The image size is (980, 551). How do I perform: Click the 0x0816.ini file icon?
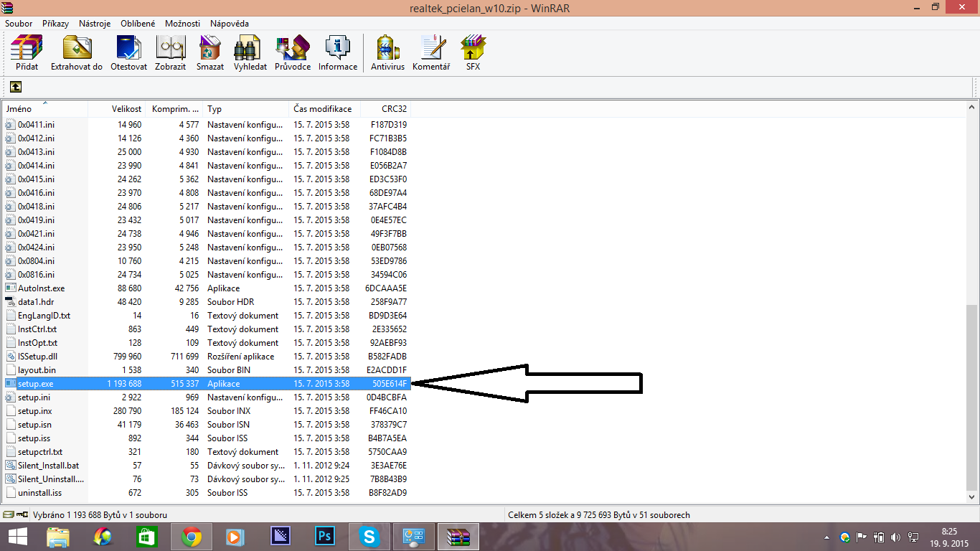(10, 275)
